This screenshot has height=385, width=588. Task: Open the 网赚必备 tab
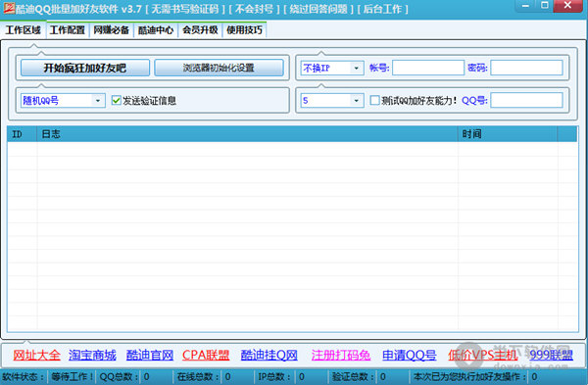pos(112,30)
